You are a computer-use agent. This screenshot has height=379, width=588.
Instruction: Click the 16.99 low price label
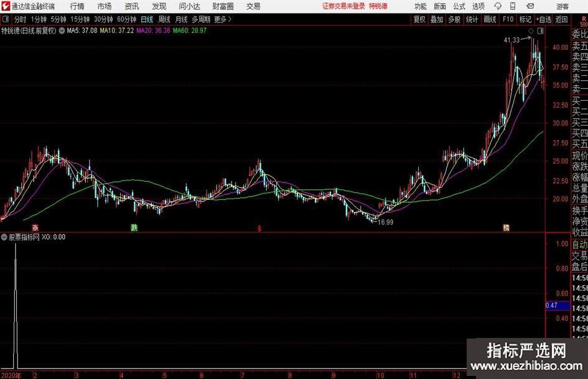tap(386, 222)
